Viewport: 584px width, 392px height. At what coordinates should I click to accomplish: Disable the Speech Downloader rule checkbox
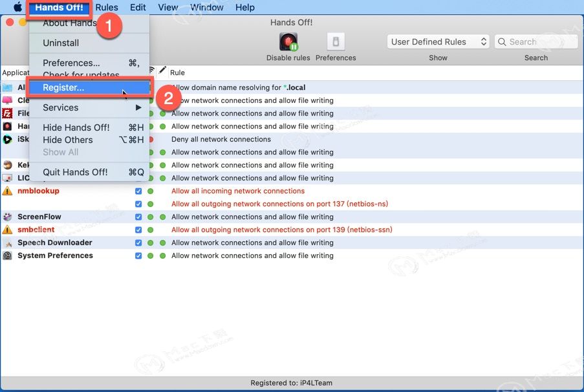[x=138, y=243]
